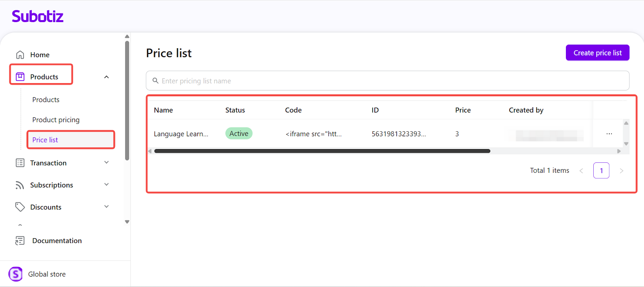Image resolution: width=644 pixels, height=287 pixels.
Task: Click the table horizontal scrollbar
Action: point(322,151)
